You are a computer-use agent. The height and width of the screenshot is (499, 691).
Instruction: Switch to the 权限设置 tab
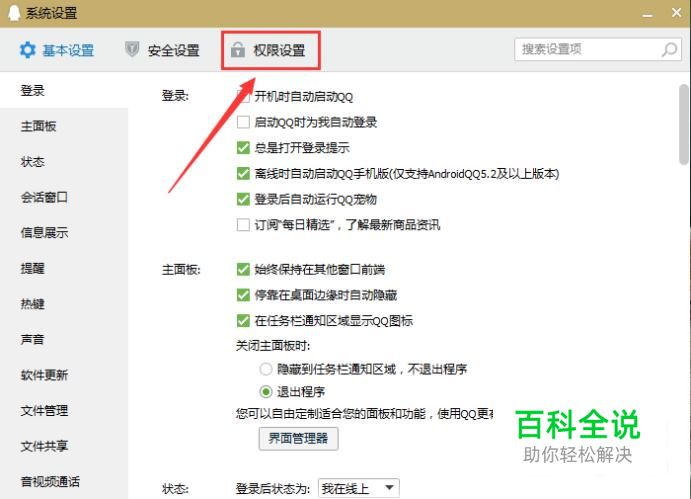point(270,50)
